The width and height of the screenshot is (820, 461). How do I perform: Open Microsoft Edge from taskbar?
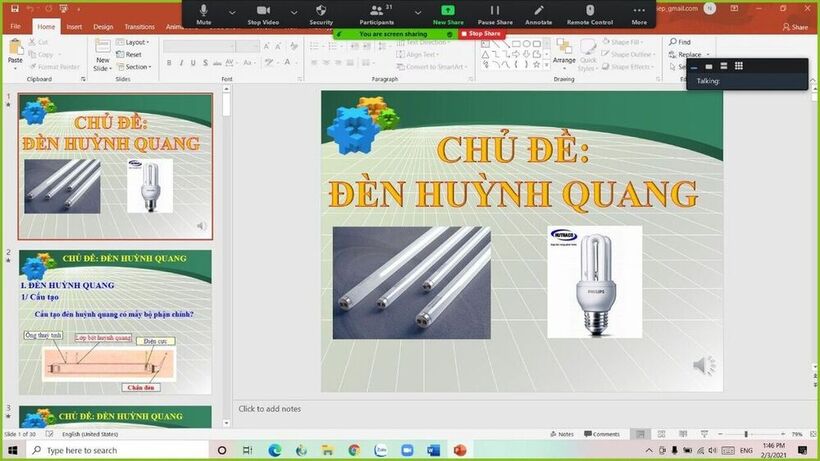tap(275, 450)
